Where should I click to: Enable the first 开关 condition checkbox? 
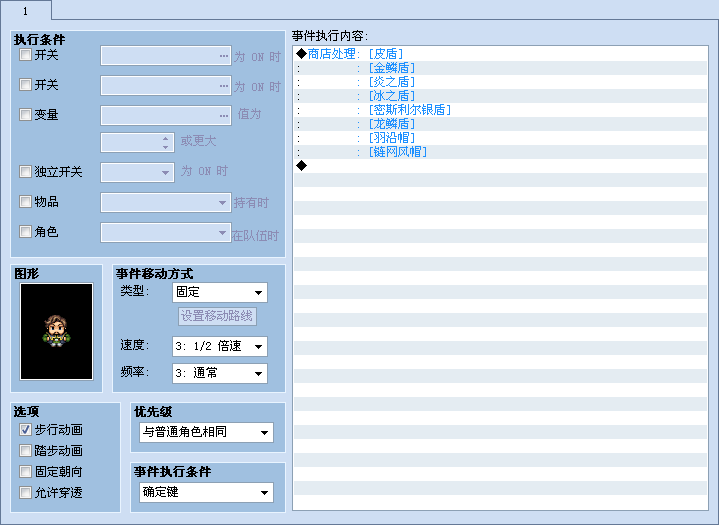point(25,55)
